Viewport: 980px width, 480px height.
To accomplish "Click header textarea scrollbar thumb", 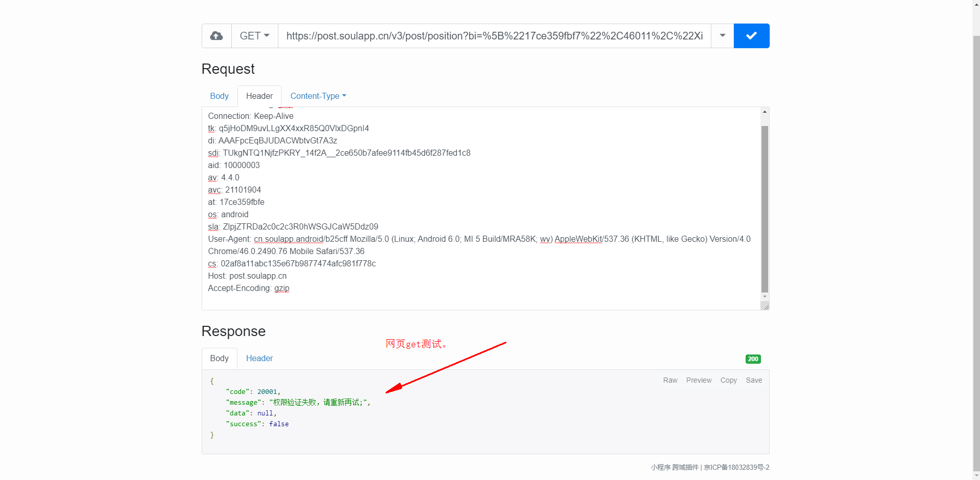I will pyautogui.click(x=765, y=209).
